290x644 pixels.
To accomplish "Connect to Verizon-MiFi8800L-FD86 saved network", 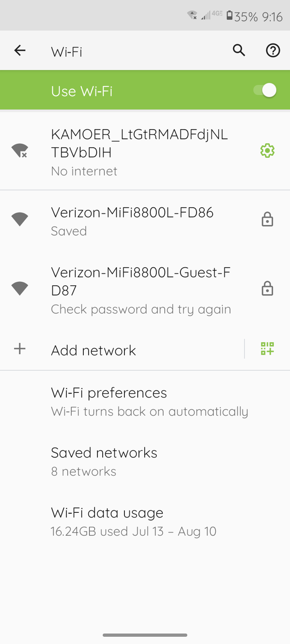I will coord(132,221).
